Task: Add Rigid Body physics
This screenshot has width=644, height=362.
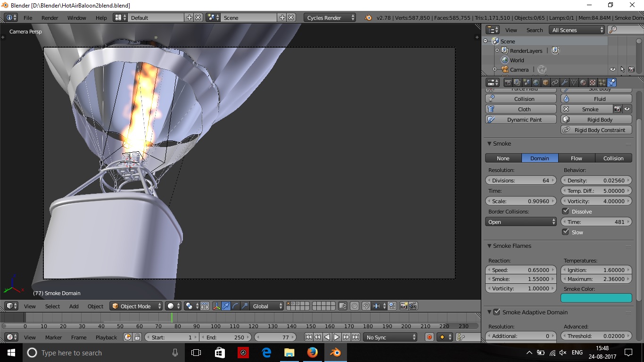Action: pyautogui.click(x=596, y=119)
